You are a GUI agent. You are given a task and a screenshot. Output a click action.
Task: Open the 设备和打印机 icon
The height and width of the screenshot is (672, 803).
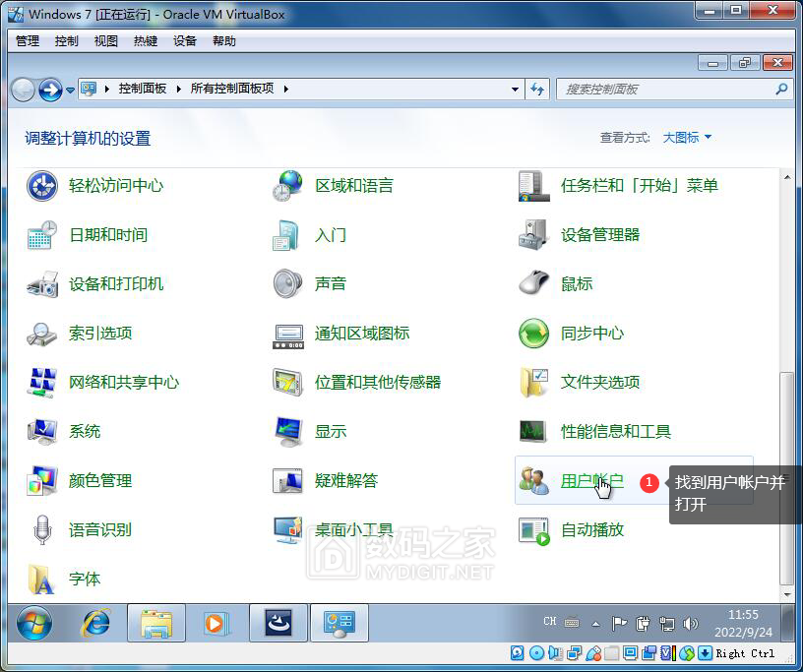point(42,283)
